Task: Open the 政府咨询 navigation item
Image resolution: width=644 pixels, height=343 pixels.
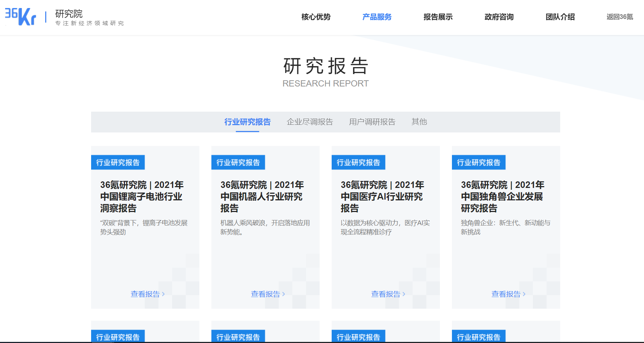Action: coord(499,17)
